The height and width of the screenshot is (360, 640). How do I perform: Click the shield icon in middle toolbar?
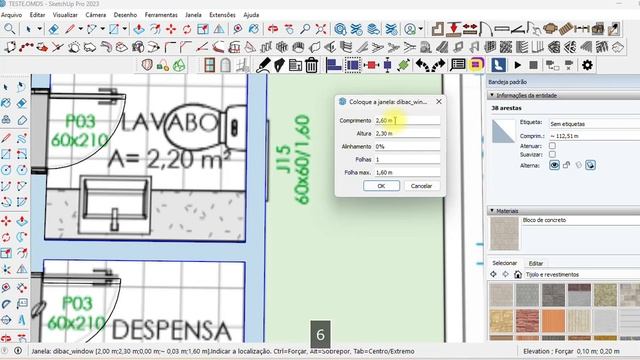pos(147,65)
